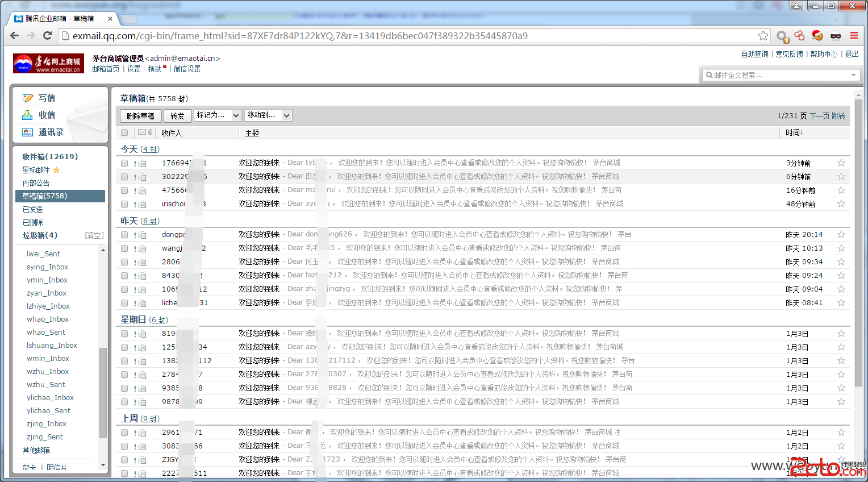Click 清空 to empty the trash
This screenshot has height=482, width=868.
point(94,235)
